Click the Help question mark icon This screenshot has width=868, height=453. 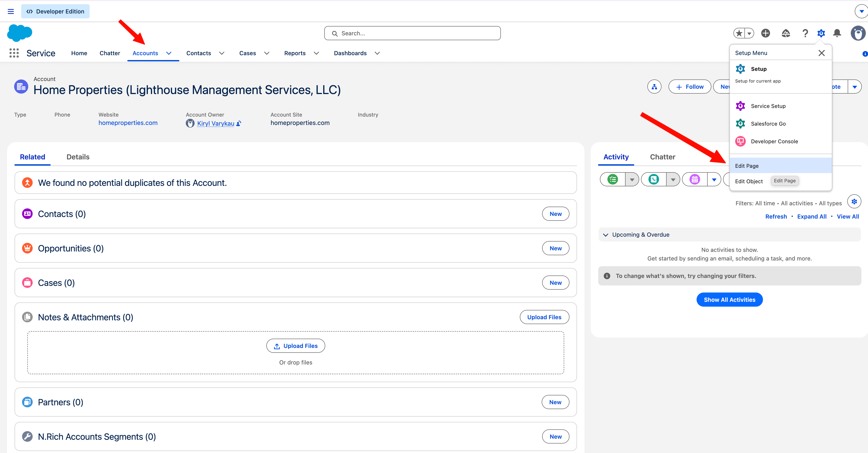tap(805, 33)
